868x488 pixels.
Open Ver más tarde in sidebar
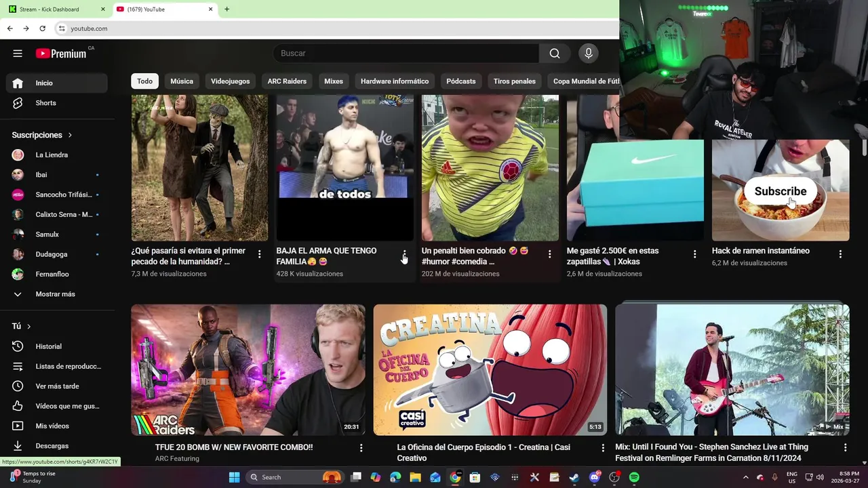57,386
